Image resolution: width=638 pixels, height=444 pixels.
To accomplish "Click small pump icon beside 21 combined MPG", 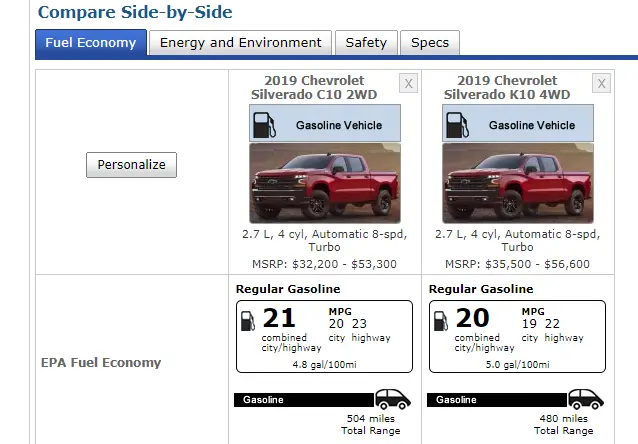I will 248,321.
